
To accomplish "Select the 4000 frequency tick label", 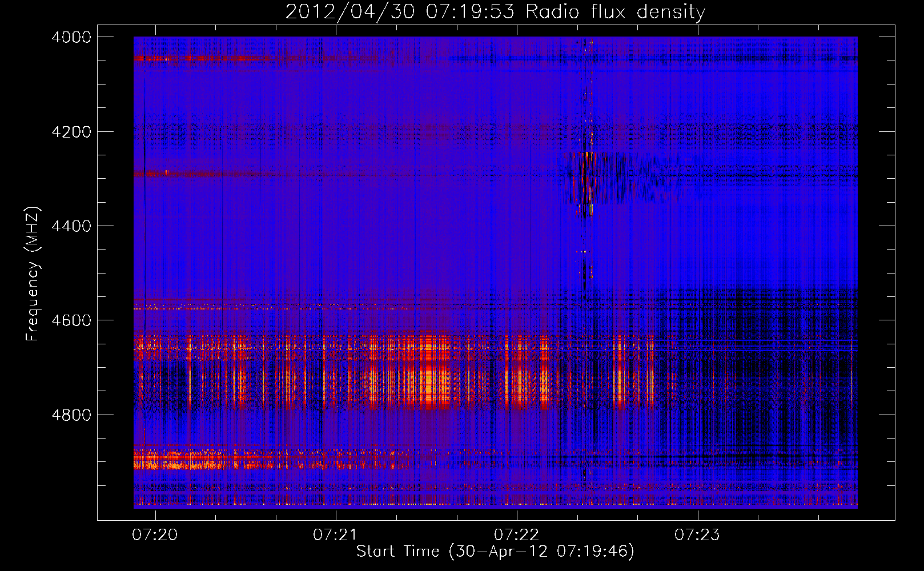I will click(71, 37).
